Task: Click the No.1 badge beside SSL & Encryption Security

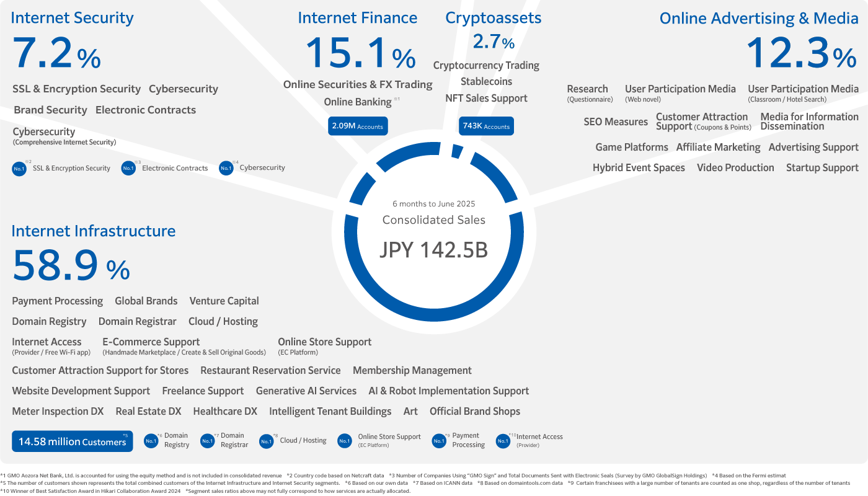Action: coord(19,168)
